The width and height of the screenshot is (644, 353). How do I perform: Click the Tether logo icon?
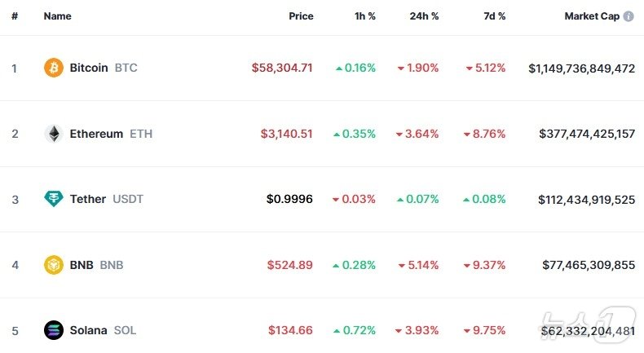tap(54, 199)
